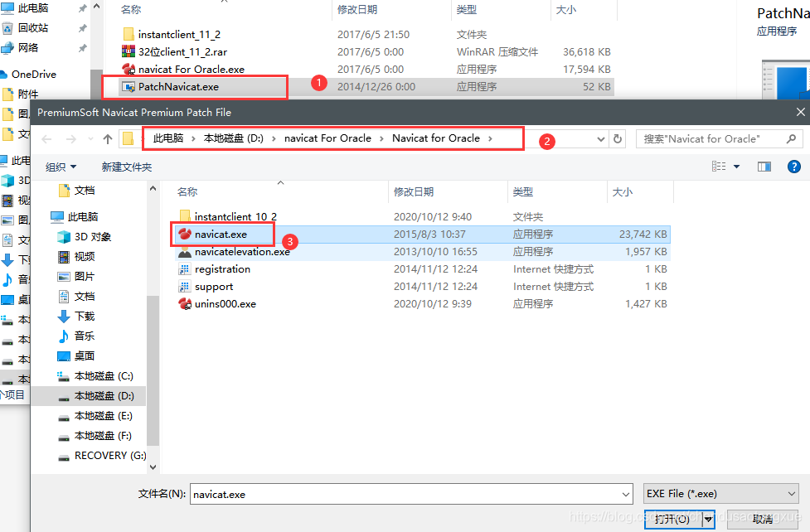Expand the chevron after Navicat for Oracle
The image size is (810, 532).
click(x=490, y=138)
